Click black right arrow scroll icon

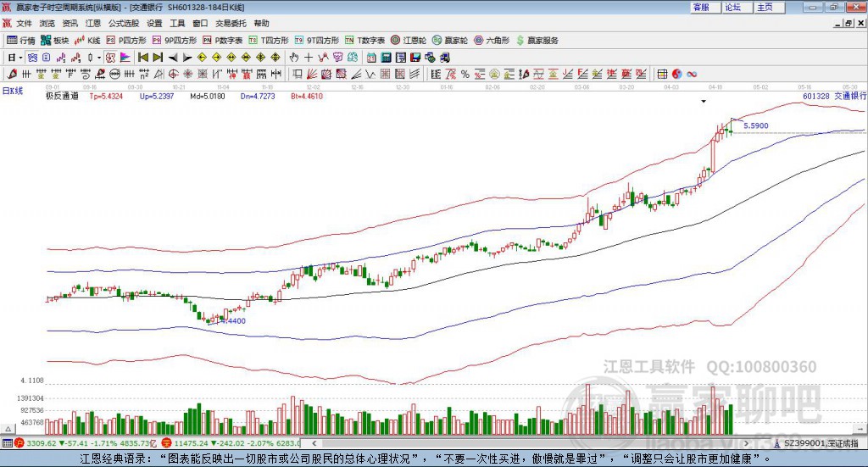[x=187, y=58]
